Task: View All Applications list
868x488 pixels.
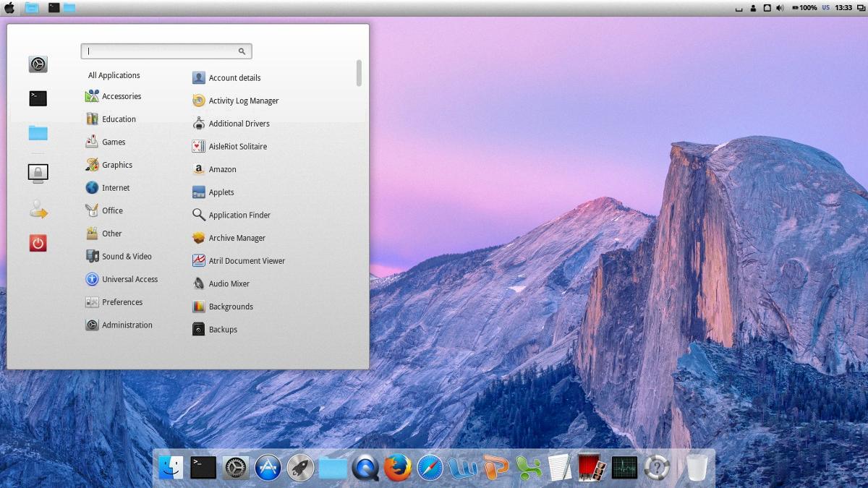Action: (114, 74)
